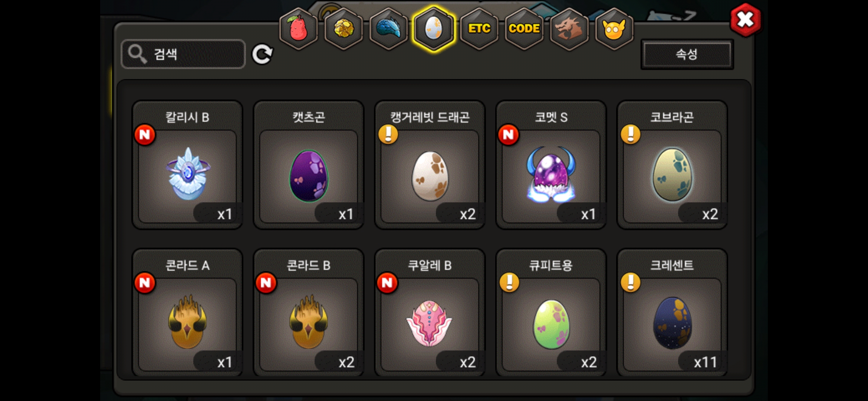
Task: Open the blue dragon wing category tab
Action: (389, 29)
